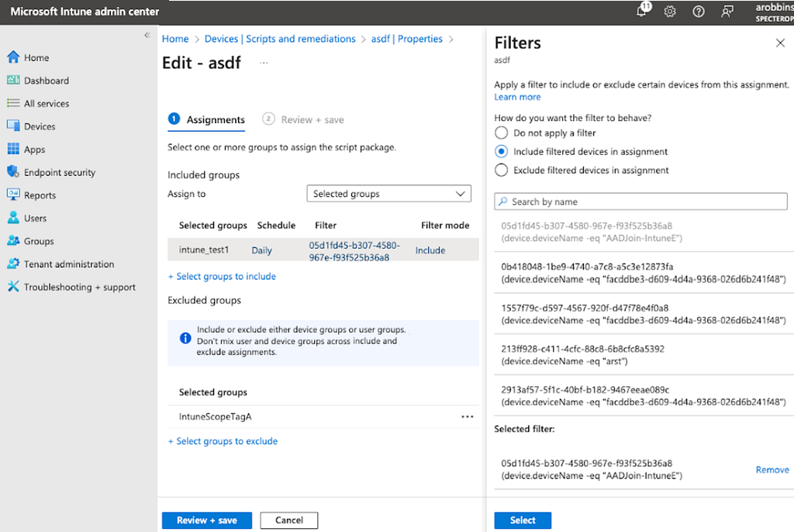
Task: Open the settings gear icon
Action: [670, 12]
